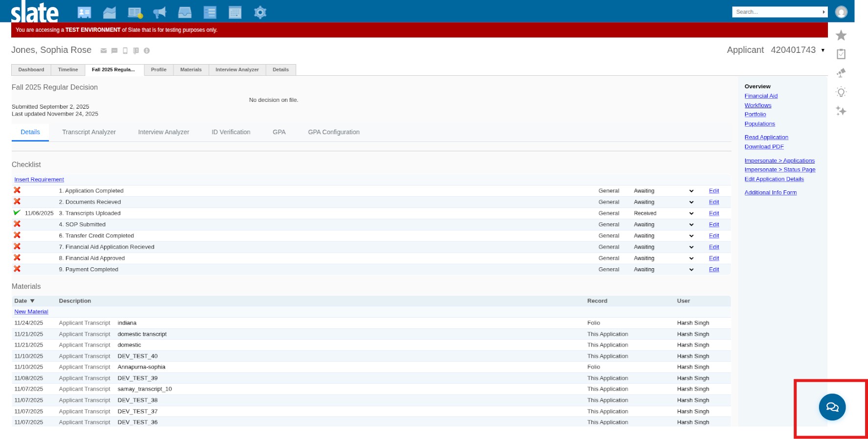The height and width of the screenshot is (439, 868).
Task: Open the calendar Scheduler icon
Action: click(235, 13)
